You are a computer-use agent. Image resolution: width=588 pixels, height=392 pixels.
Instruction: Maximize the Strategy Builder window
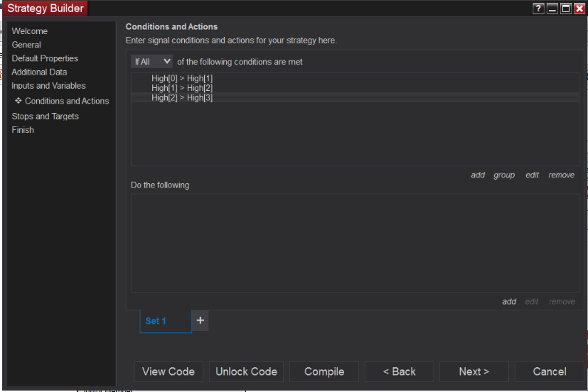coord(566,9)
